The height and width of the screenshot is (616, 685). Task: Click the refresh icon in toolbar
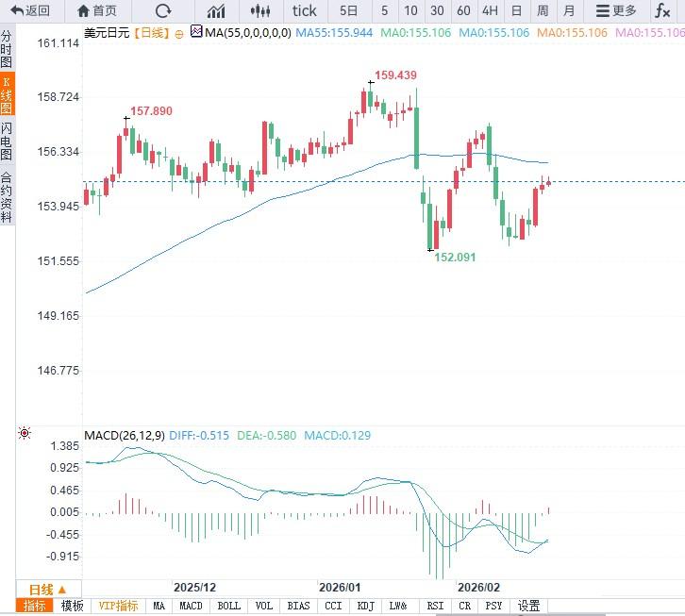click(x=163, y=11)
